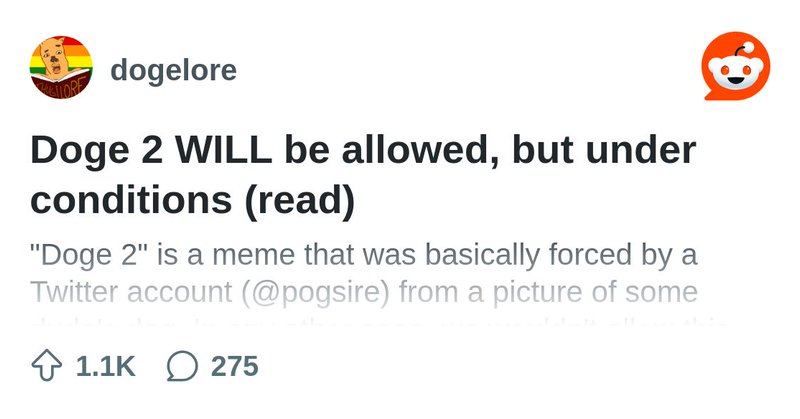
Task: Click the orange Reddit Snoo logo
Action: tap(736, 66)
